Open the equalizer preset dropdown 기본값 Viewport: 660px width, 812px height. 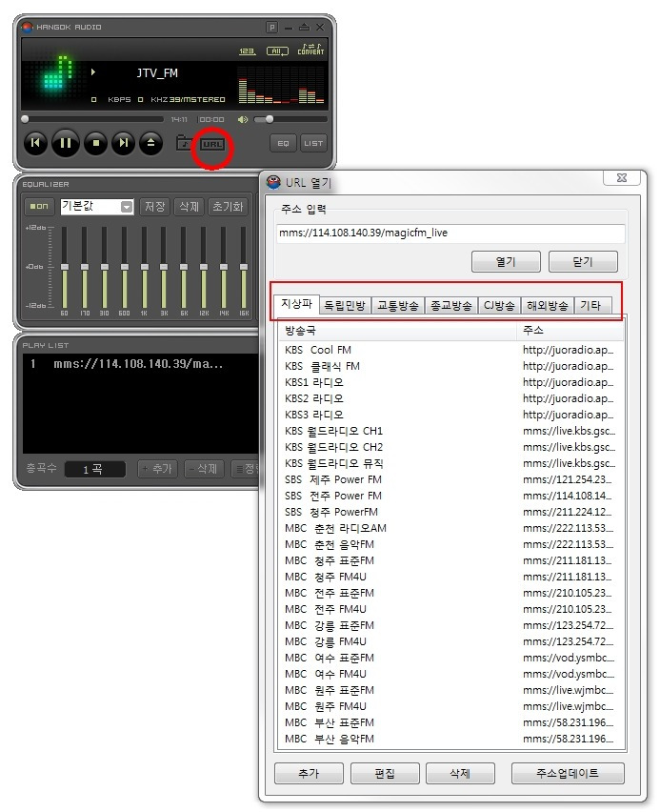(x=97, y=207)
